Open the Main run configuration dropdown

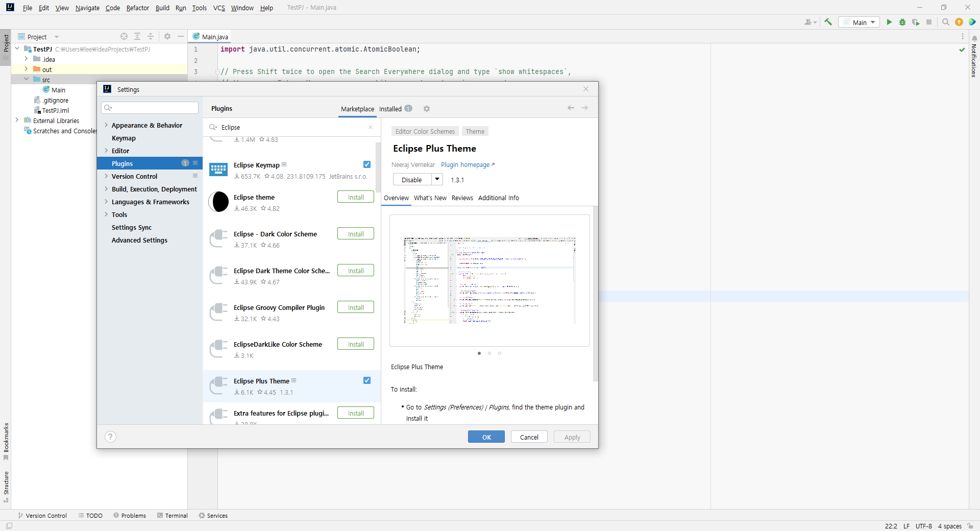tap(859, 22)
